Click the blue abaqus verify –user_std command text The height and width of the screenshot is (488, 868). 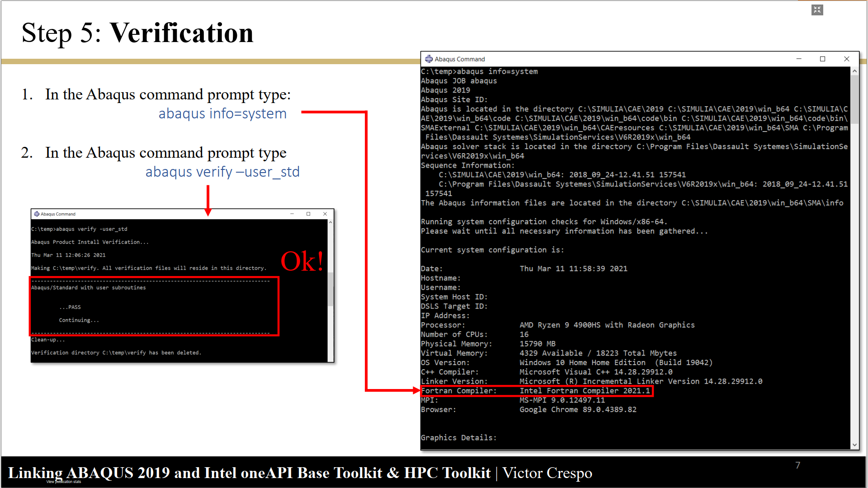(x=222, y=172)
